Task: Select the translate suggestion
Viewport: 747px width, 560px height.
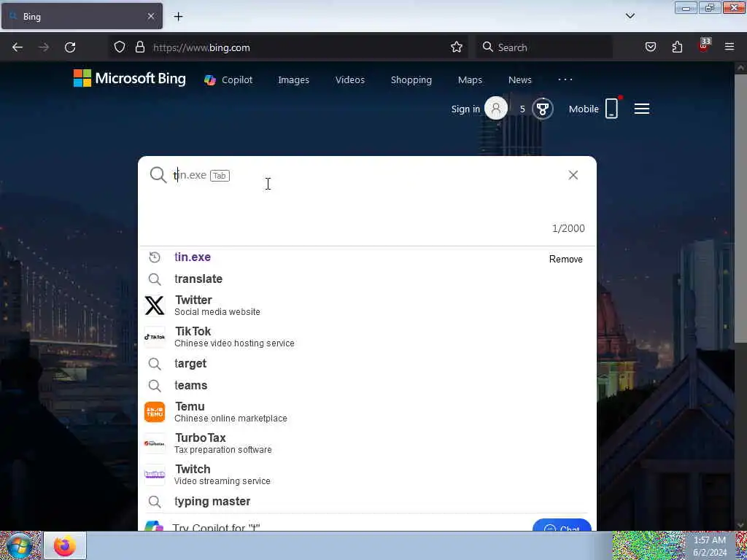Action: tap(367, 279)
